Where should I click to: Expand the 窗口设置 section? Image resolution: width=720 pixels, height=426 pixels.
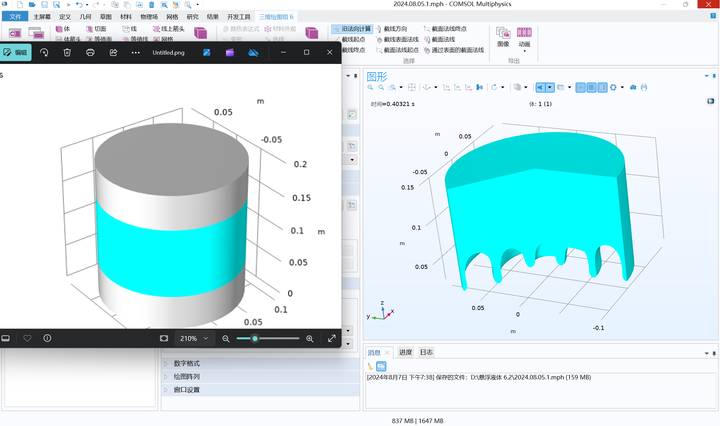(x=186, y=389)
